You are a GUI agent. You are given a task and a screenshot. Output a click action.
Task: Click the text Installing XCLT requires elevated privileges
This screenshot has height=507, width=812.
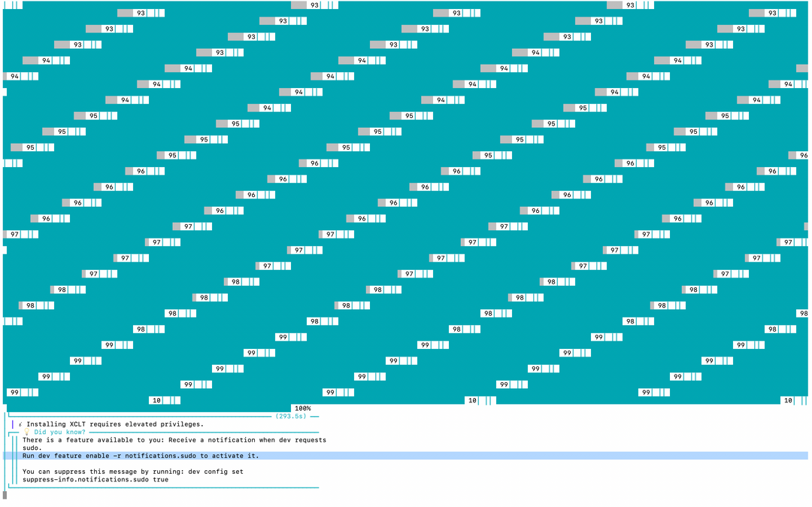click(x=115, y=424)
